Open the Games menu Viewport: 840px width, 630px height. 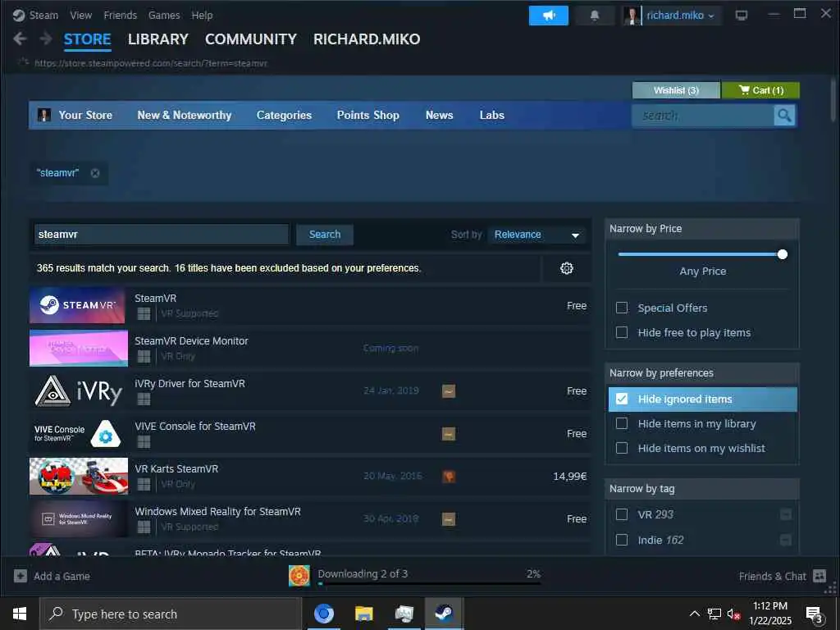click(x=164, y=15)
